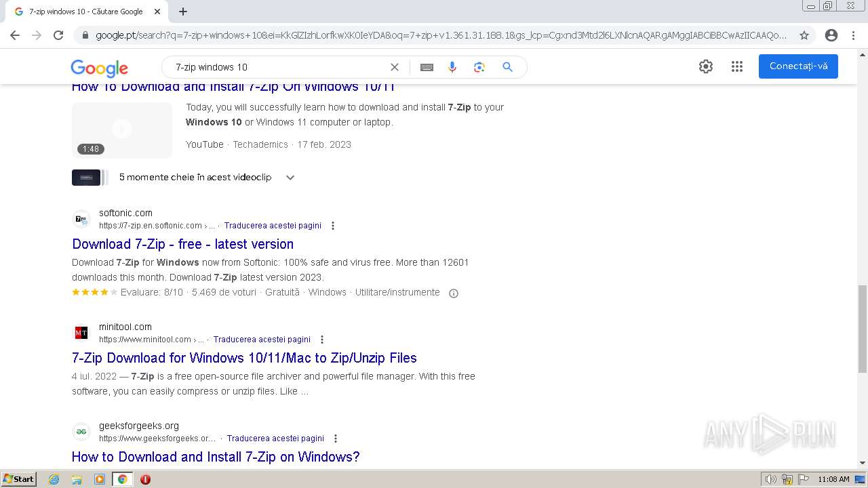Open more options for the geeksforgeeks result

click(x=336, y=439)
